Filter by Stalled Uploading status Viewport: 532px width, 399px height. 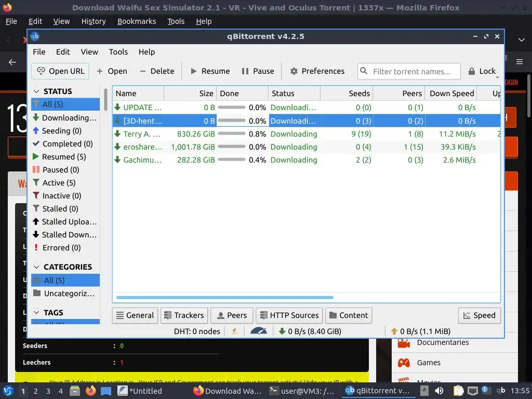(x=65, y=222)
